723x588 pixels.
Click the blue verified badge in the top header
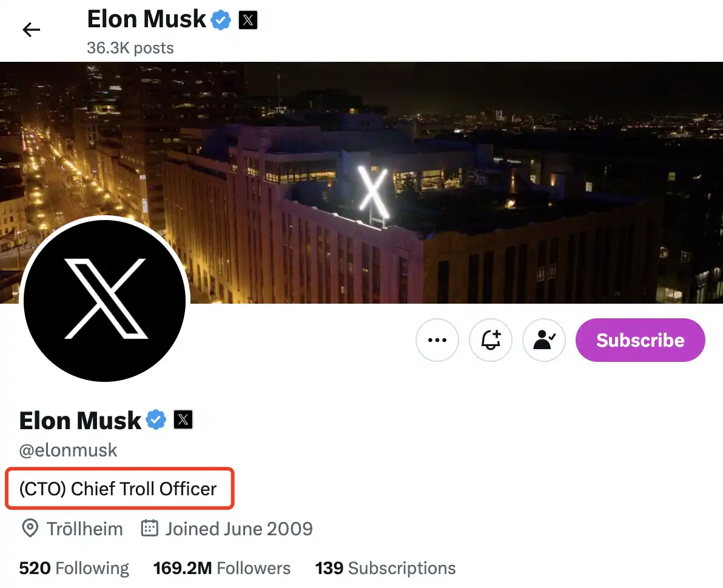(x=221, y=21)
